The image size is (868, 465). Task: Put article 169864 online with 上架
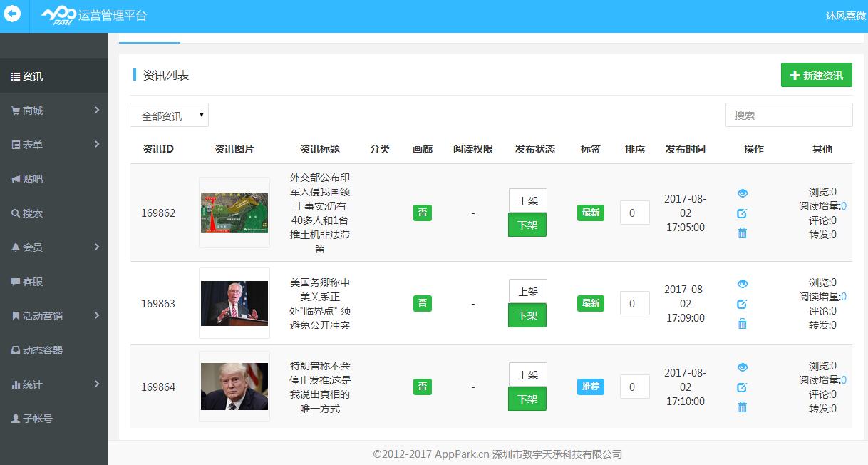click(527, 374)
